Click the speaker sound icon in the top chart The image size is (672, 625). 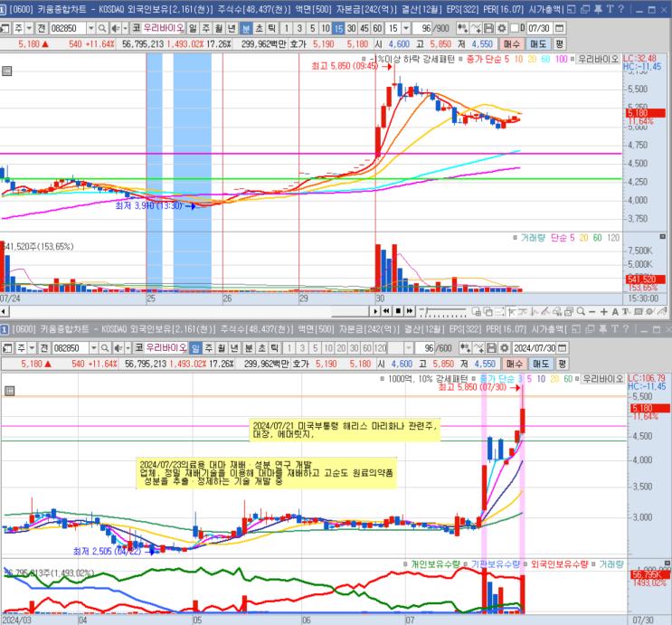(115, 28)
